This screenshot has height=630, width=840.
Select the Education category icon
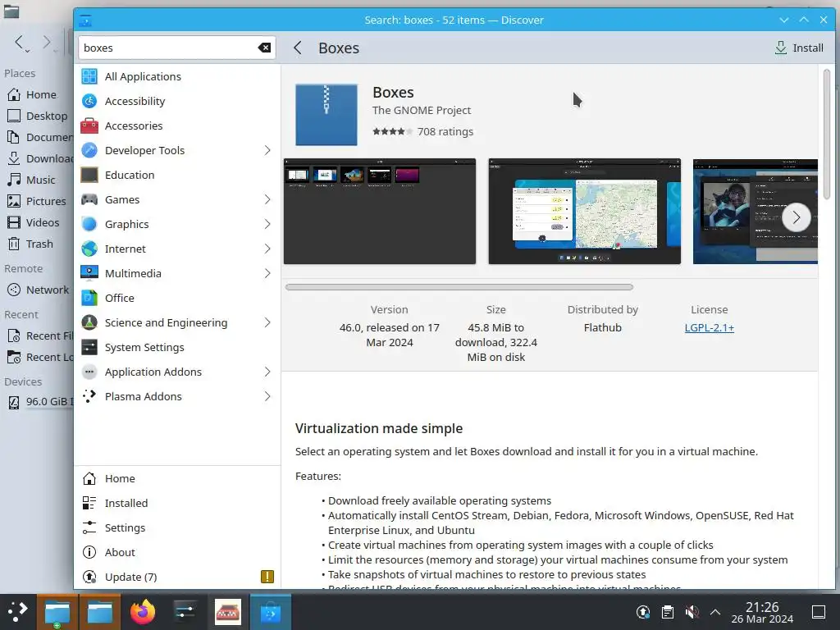click(x=89, y=176)
